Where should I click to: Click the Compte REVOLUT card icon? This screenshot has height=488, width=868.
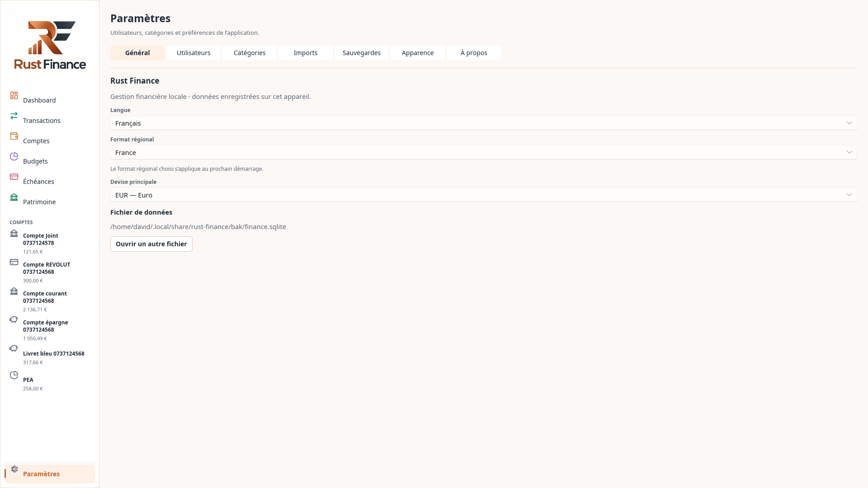point(14,262)
